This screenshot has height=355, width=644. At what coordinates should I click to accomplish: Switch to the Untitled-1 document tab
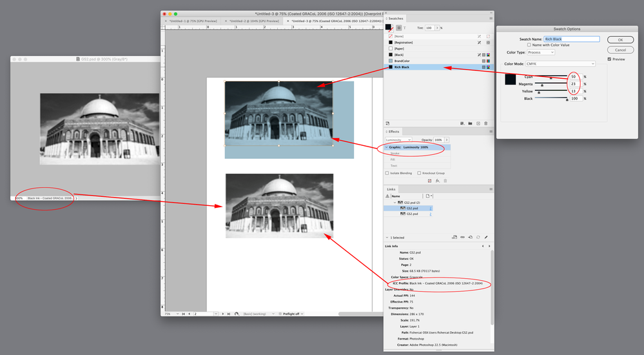pos(193,21)
